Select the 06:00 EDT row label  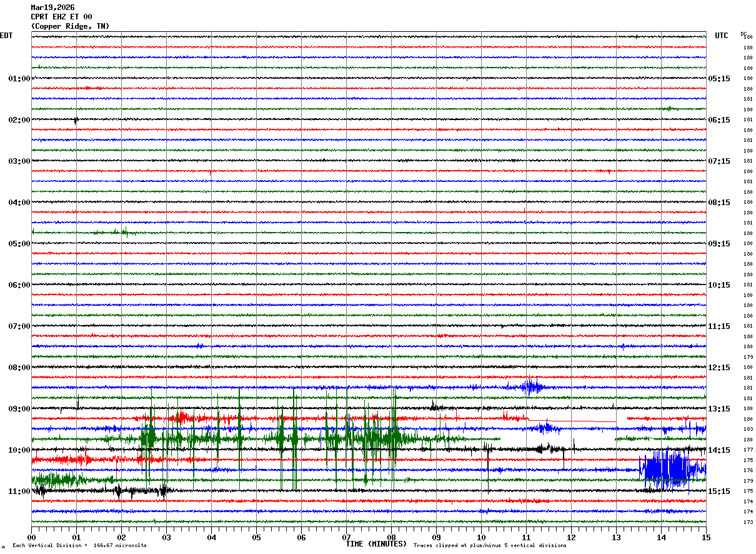(19, 285)
